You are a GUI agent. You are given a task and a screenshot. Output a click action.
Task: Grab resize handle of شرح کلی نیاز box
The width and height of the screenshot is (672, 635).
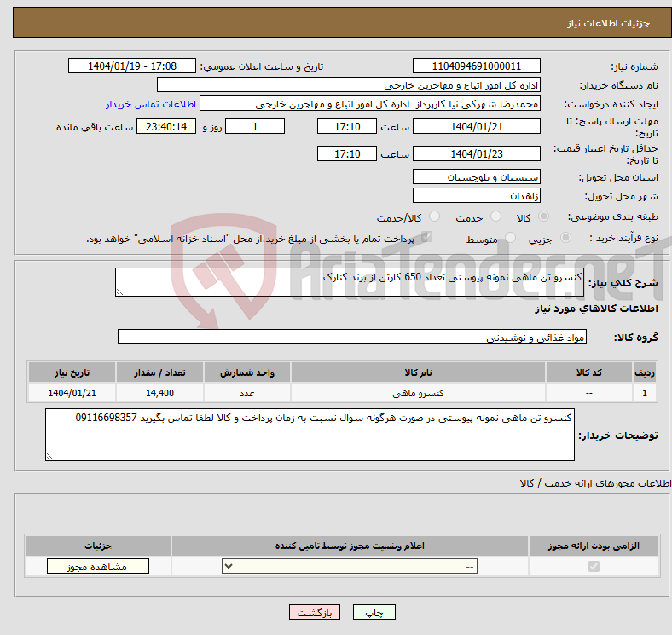pyautogui.click(x=120, y=292)
